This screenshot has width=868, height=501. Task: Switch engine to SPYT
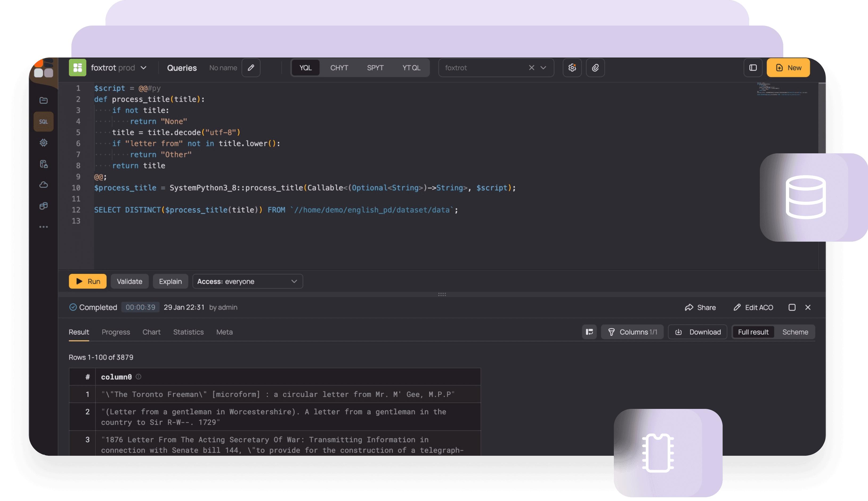coord(375,67)
